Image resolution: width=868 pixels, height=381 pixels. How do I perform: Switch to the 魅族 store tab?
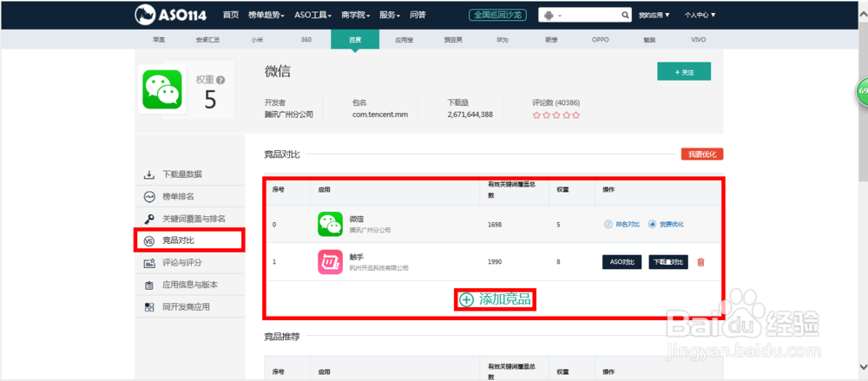[648, 40]
